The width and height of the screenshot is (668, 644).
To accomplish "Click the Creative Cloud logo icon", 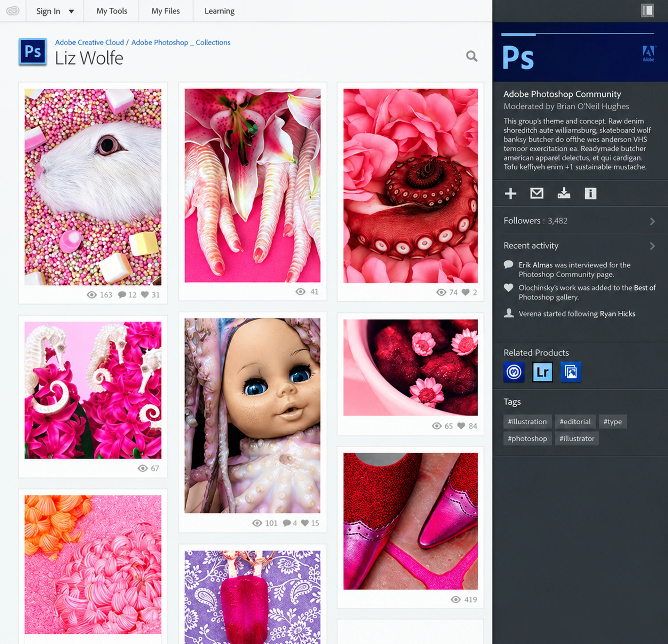I will coord(13,11).
